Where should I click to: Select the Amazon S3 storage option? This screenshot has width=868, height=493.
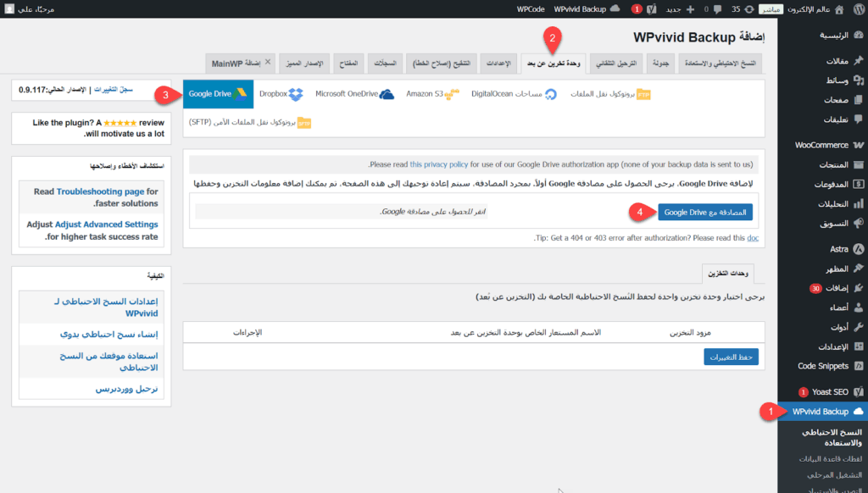pyautogui.click(x=432, y=94)
